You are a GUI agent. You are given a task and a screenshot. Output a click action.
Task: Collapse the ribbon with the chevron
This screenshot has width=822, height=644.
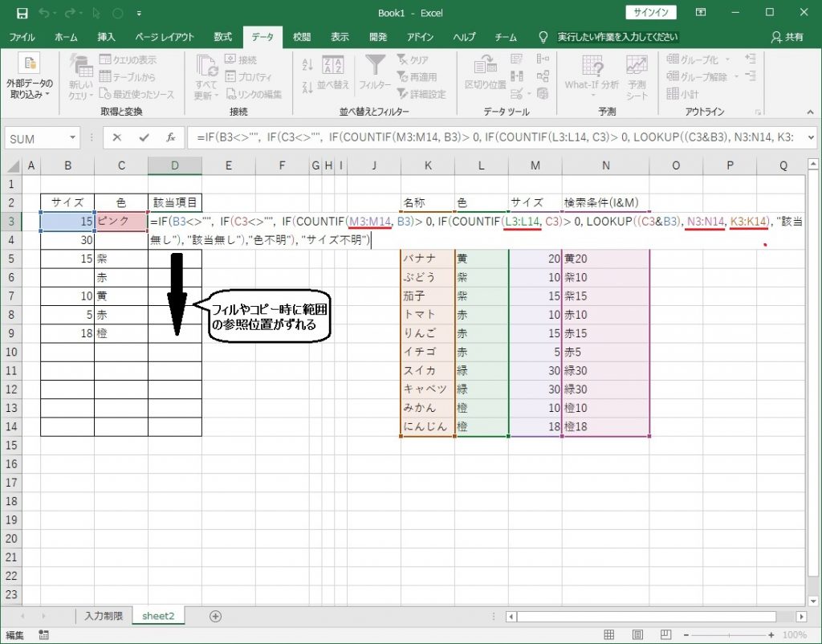coord(811,112)
